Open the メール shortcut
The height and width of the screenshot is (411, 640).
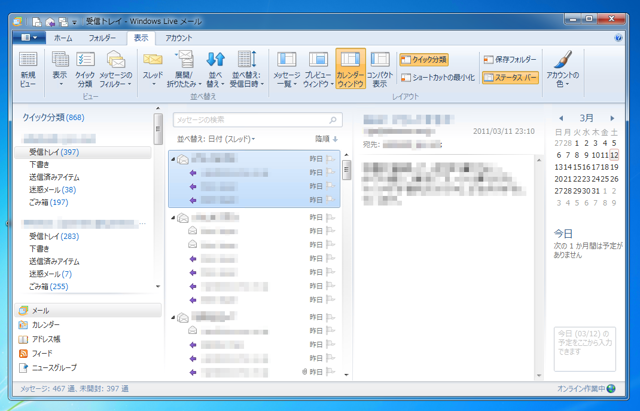88,311
